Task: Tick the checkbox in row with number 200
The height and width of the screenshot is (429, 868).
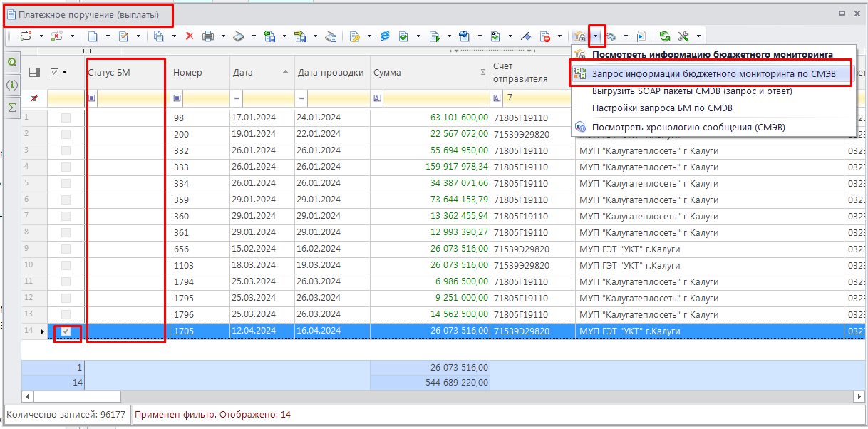Action: [x=66, y=134]
